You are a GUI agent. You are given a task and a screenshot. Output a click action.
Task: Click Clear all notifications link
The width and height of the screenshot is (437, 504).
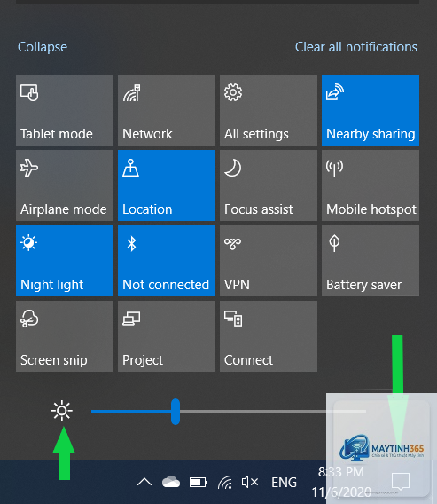coord(356,47)
